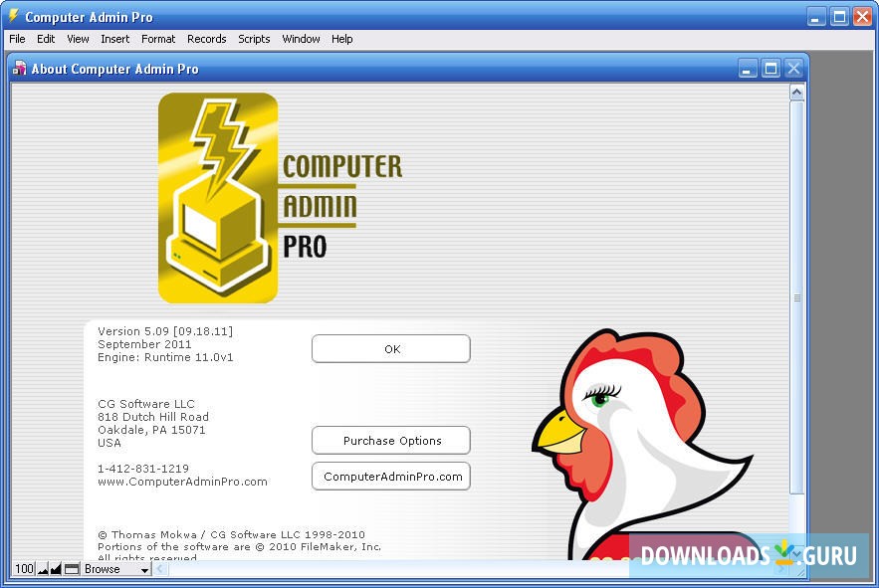This screenshot has width=879, height=588.
Task: Click the About window title bar icon
Action: [x=18, y=69]
